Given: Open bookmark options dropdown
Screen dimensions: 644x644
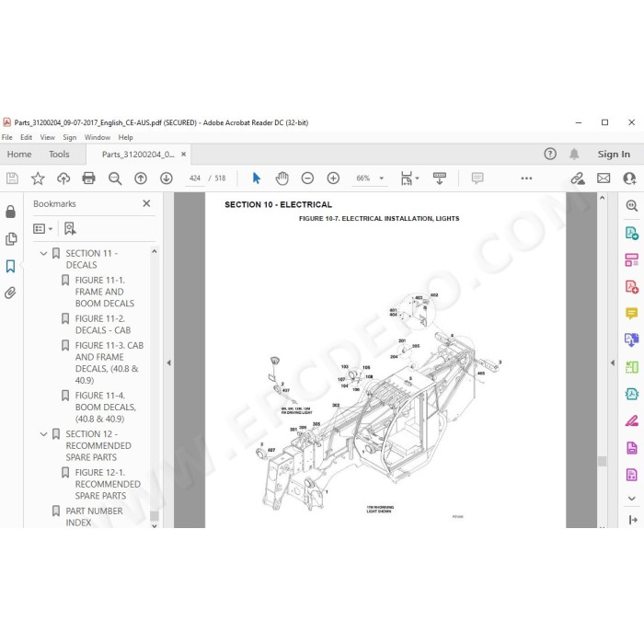Looking at the screenshot, I should (42, 229).
